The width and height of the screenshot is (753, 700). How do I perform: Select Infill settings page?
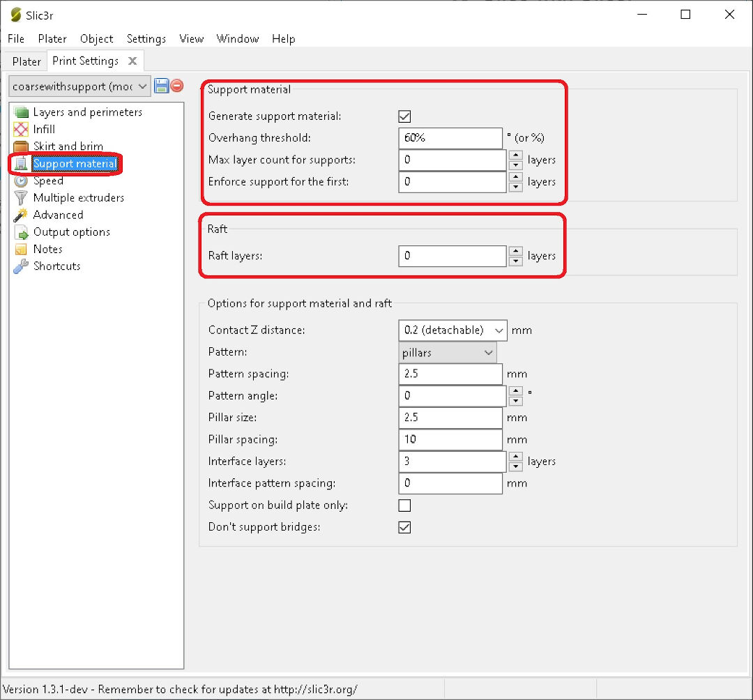(x=44, y=129)
